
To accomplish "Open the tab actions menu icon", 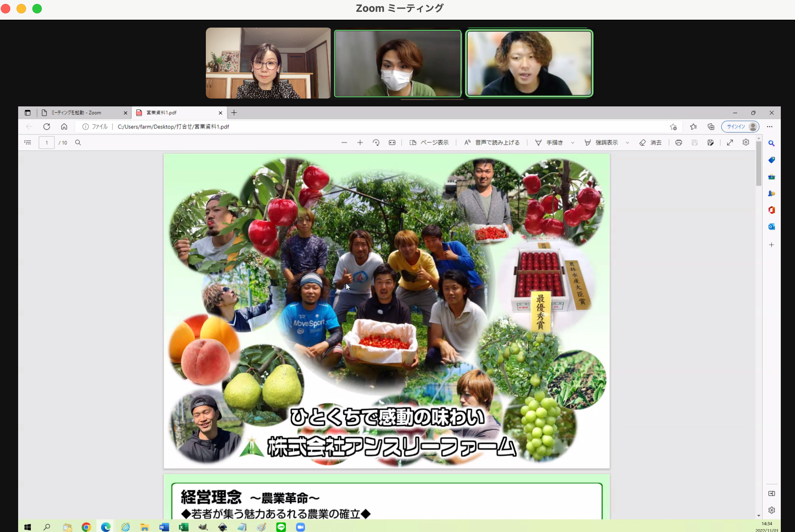I will pyautogui.click(x=28, y=113).
